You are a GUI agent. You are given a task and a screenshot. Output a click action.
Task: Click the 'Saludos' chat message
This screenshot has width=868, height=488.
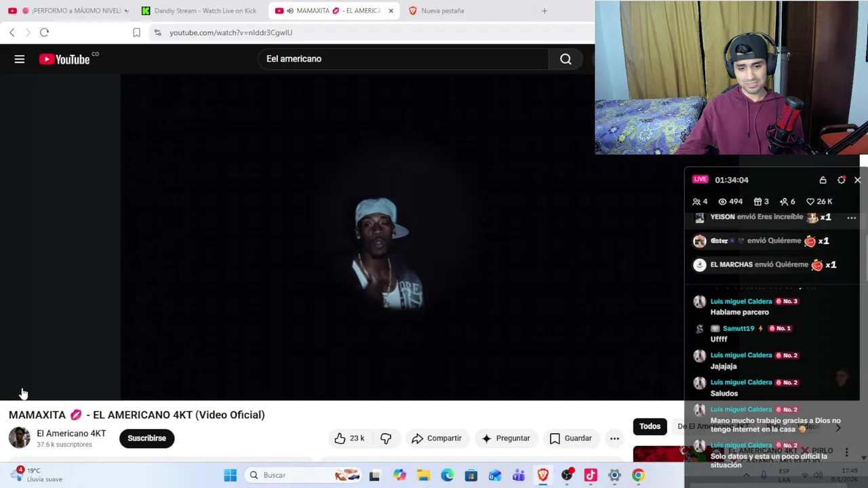pos(724,394)
